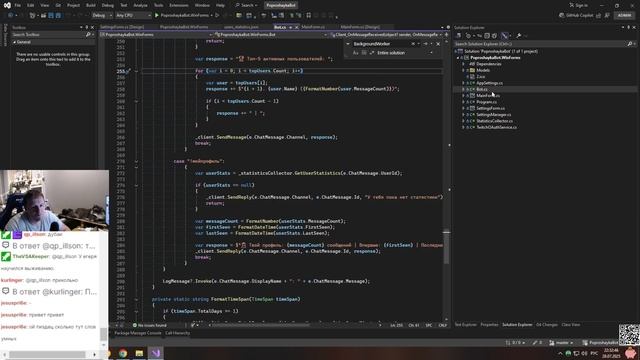Close the Bot.cs editor tab
Image resolution: width=640 pixels, height=360 pixels.
(297, 27)
